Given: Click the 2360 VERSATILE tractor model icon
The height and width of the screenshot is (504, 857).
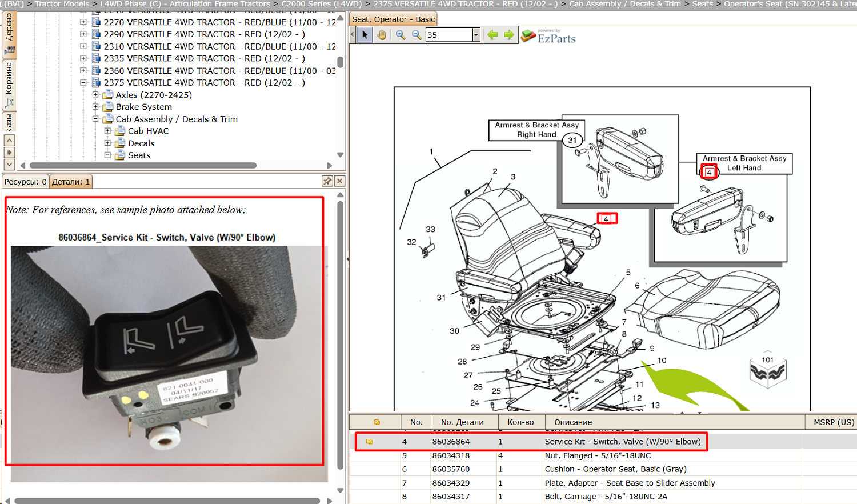Looking at the screenshot, I should [97, 71].
